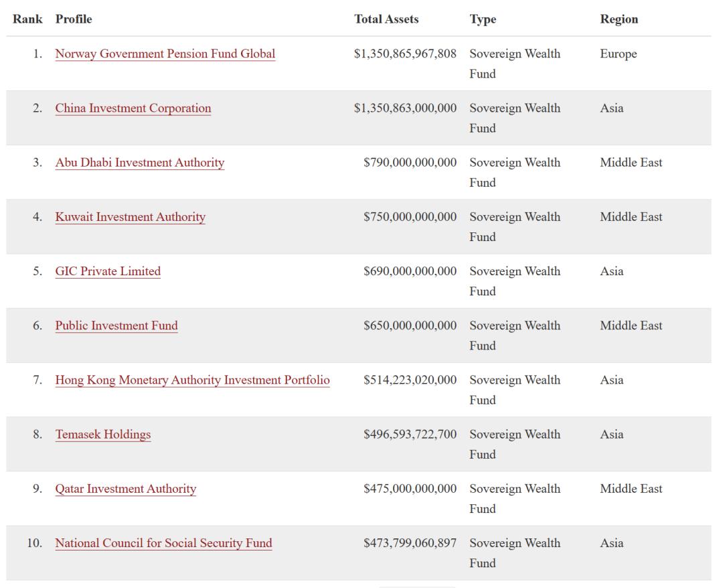723x588 pixels.
Task: Open Norway Government Pension Fund Global profile
Action: coord(165,54)
